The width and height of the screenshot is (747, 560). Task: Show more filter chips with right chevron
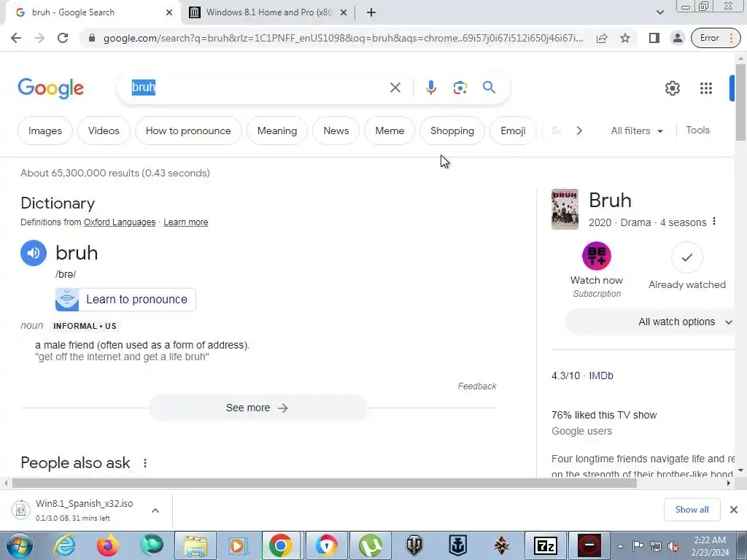(x=578, y=131)
